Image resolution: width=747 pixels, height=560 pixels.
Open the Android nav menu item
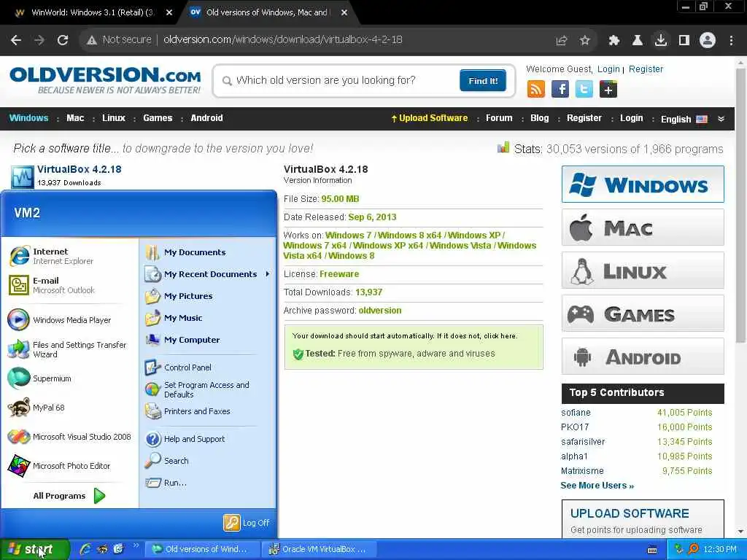coord(206,118)
